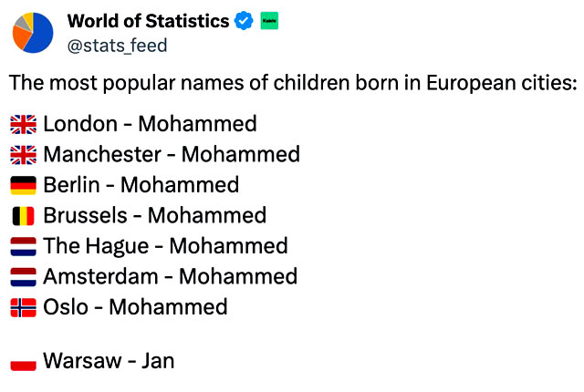
Task: Click the Dutch flag beside Amsterdam
Action: [x=23, y=276]
